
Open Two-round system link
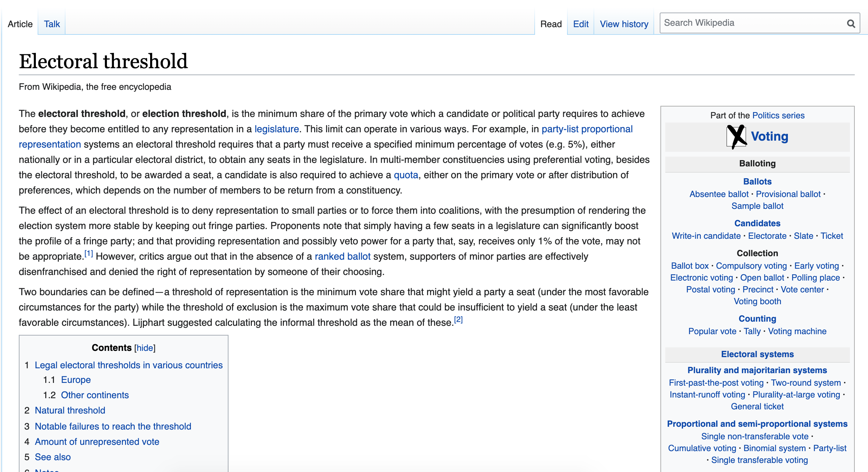point(806,383)
